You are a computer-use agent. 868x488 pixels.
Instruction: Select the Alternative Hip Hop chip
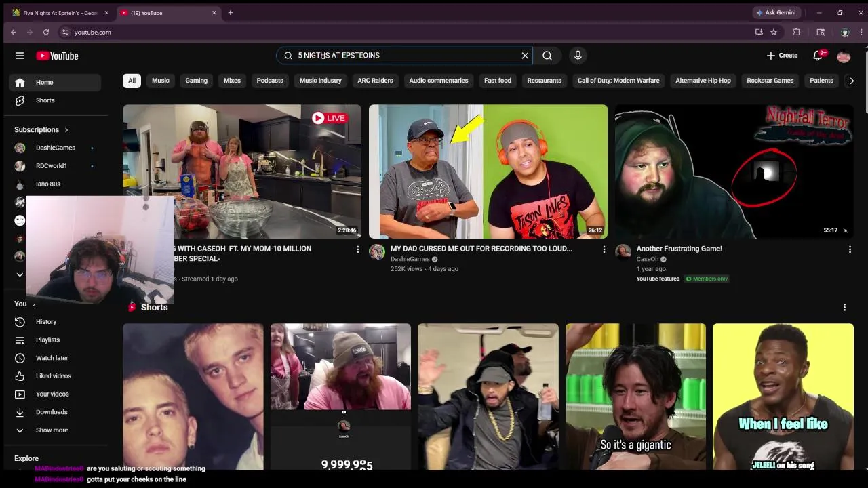[703, 81]
